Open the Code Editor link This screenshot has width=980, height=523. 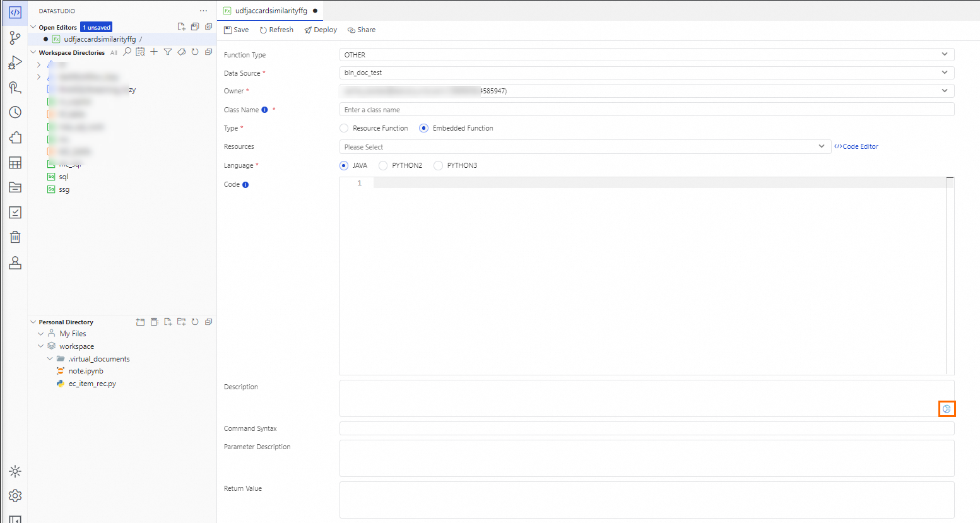[856, 146]
